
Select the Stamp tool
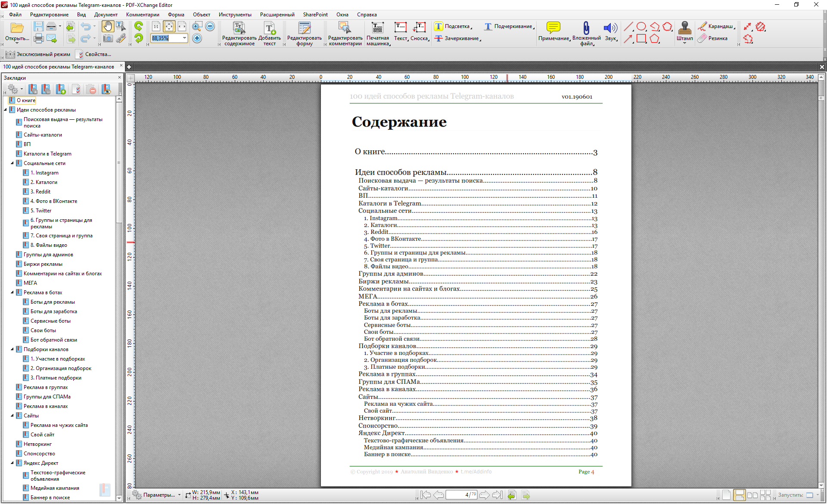coord(685,32)
